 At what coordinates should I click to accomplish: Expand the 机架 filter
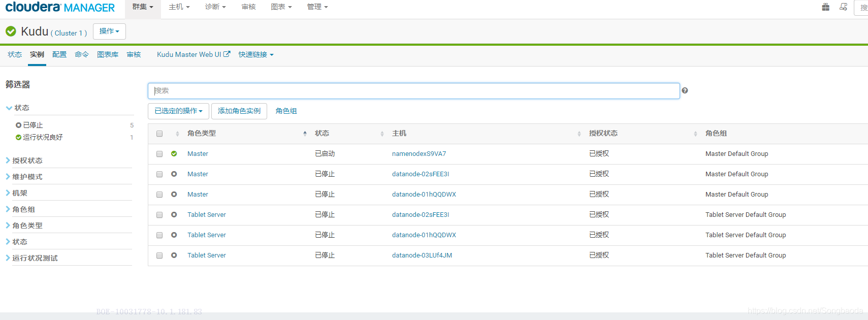[17, 193]
